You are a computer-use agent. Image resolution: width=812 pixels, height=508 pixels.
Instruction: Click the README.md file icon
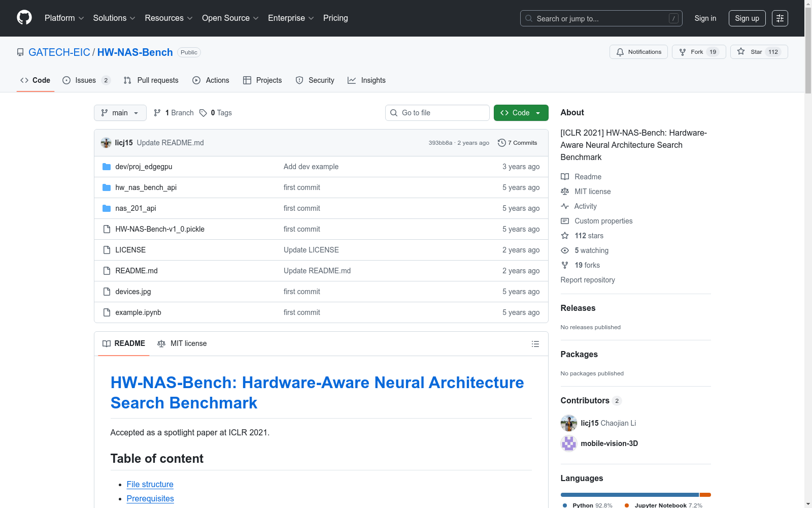click(x=107, y=271)
